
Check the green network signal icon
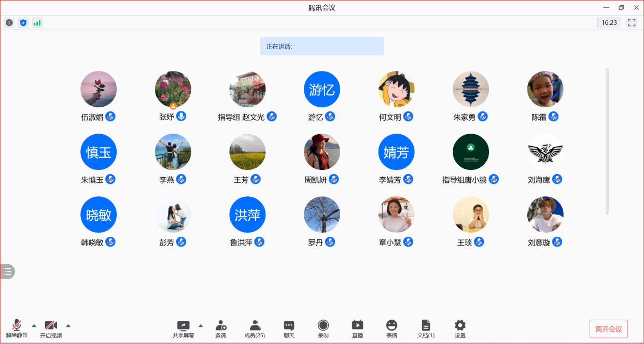(37, 23)
